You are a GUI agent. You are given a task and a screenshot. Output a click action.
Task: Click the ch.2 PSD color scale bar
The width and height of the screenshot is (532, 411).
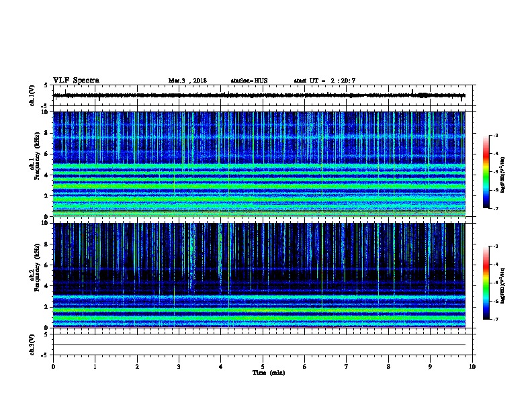[486, 283]
